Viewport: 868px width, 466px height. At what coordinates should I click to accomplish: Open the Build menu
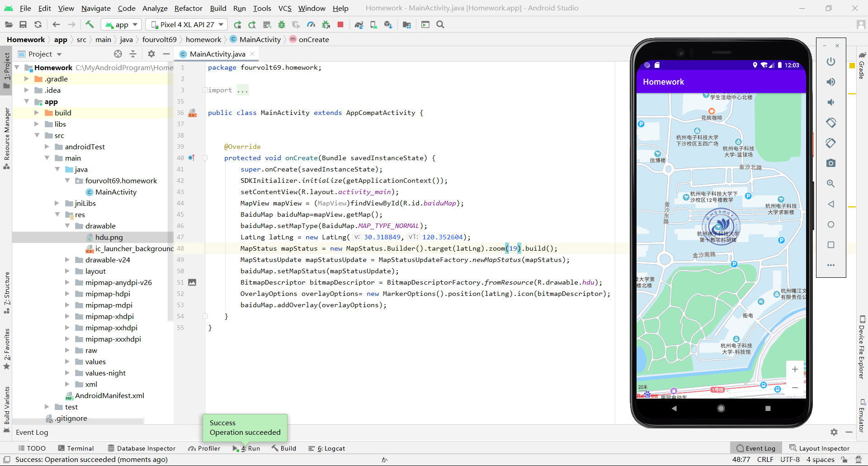(218, 8)
